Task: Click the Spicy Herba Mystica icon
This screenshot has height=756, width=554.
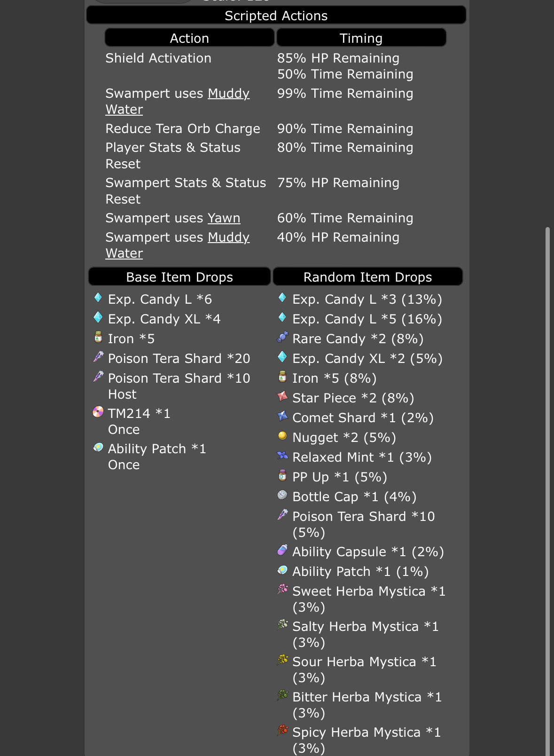Action: click(x=282, y=731)
